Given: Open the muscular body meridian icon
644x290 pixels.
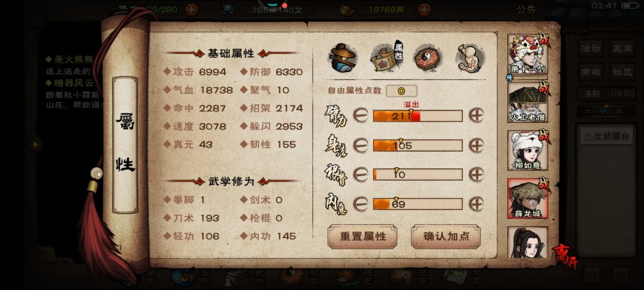Looking at the screenshot, I should tap(468, 57).
